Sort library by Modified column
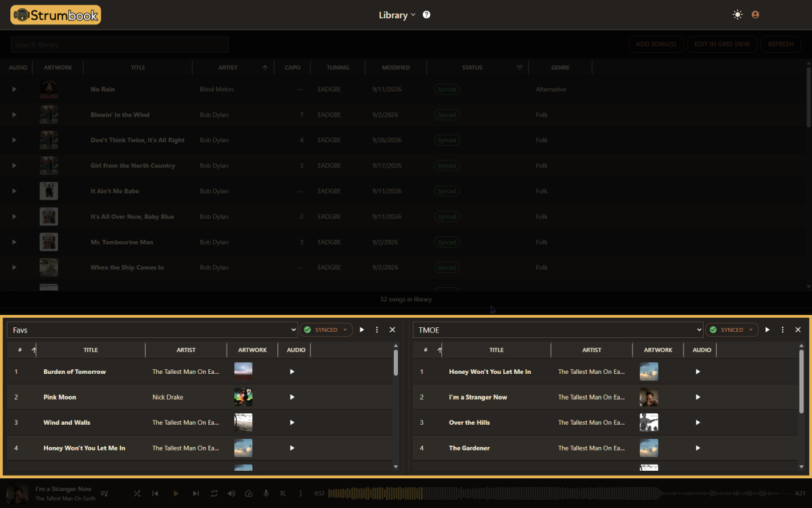812x508 pixels. 395,68
